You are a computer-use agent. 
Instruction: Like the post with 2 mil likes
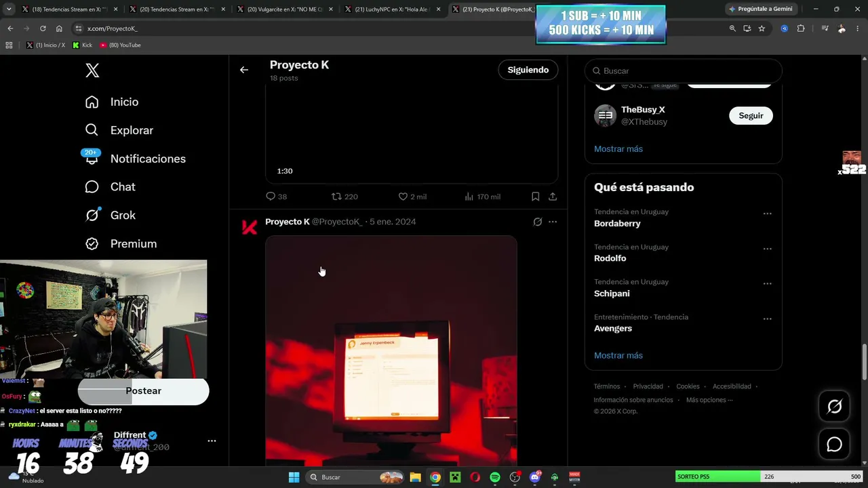[412, 197]
